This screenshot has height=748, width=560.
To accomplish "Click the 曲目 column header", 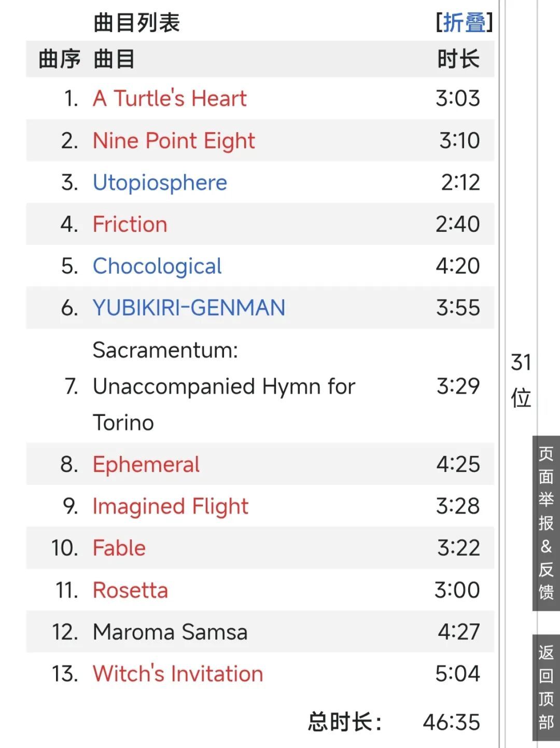I will tap(114, 59).
